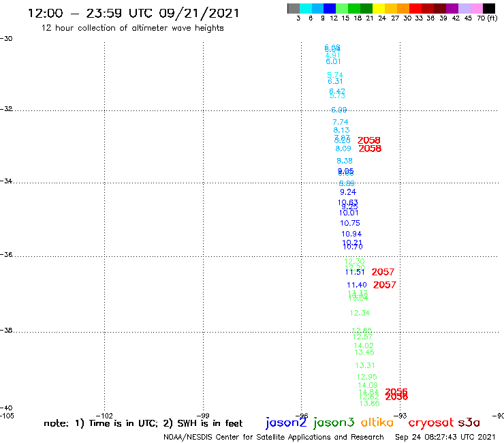Click the 11.51 wave height reading
504x443 pixels.
click(355, 272)
